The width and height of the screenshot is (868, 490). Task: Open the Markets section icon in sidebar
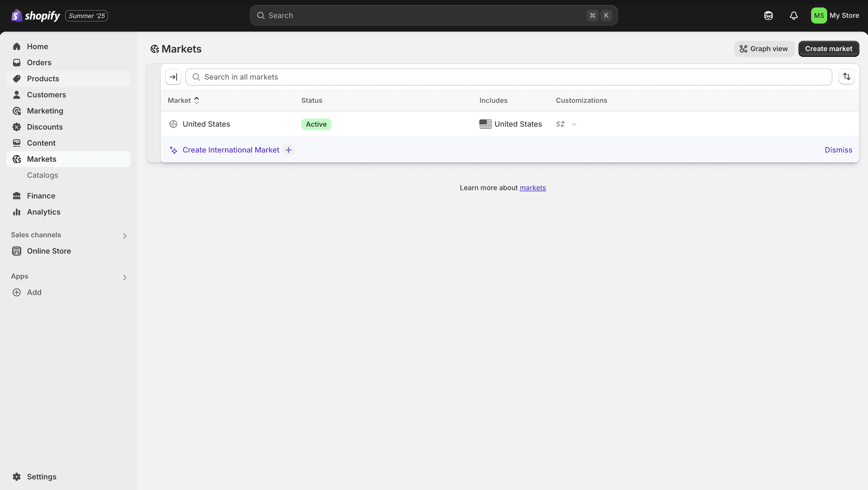[x=17, y=159]
